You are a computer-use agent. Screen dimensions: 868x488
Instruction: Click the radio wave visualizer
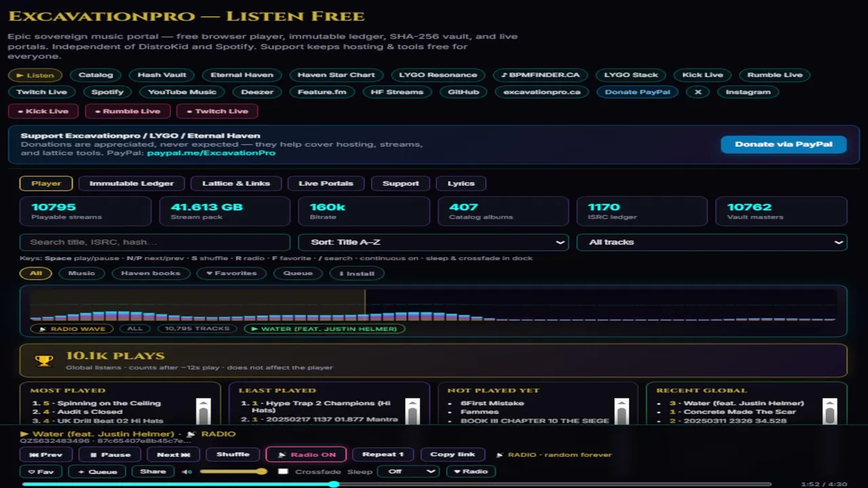(x=433, y=306)
